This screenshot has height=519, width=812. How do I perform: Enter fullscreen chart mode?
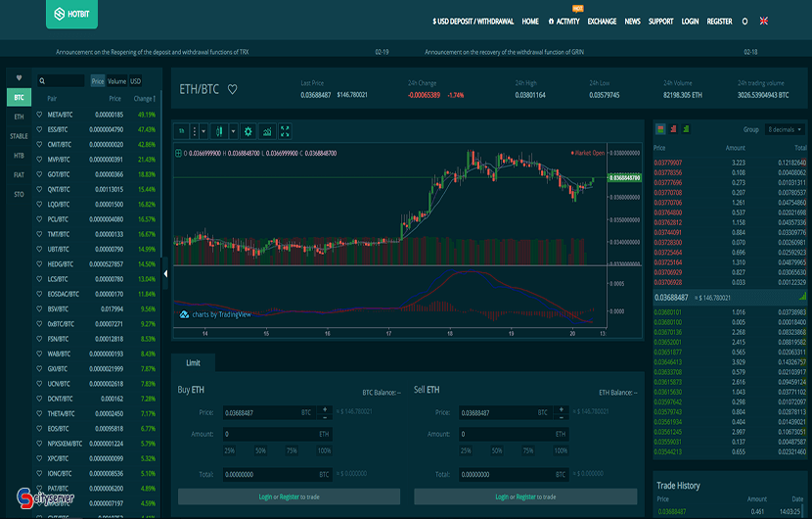[x=285, y=131]
